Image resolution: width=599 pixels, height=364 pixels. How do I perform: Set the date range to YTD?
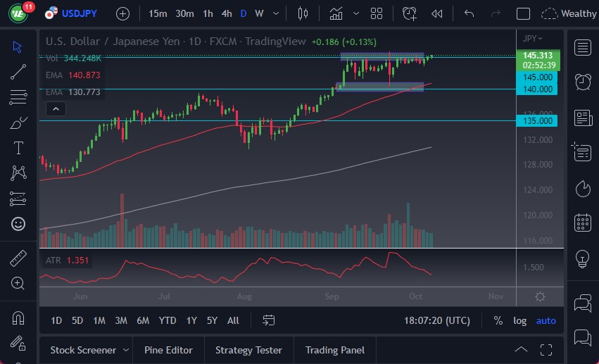click(x=167, y=320)
